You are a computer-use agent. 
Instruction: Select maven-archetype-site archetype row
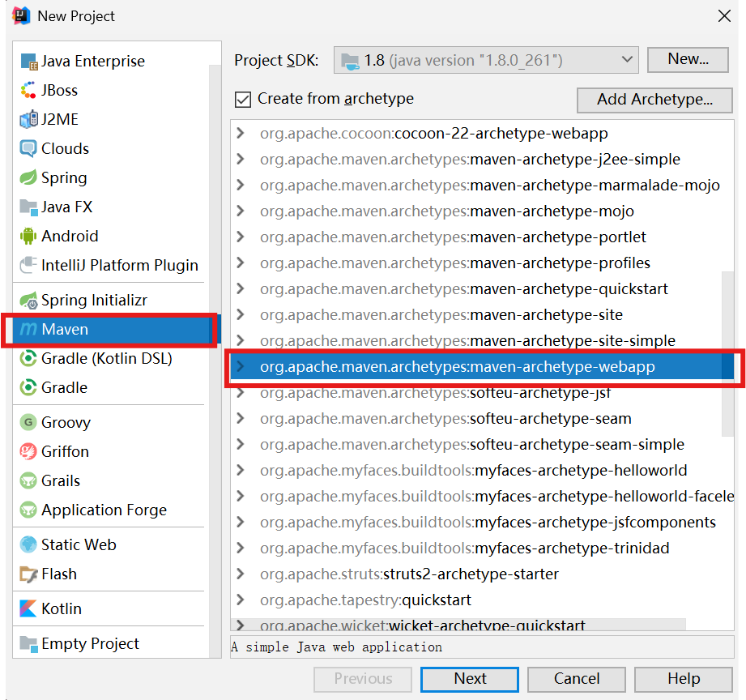[482, 314]
